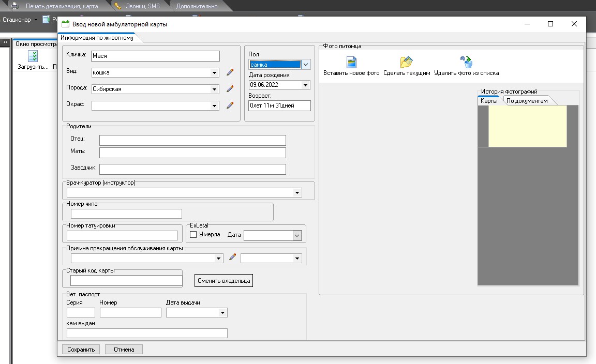Click the Сменить владельца button
The width and height of the screenshot is (596, 364).
[x=224, y=281]
